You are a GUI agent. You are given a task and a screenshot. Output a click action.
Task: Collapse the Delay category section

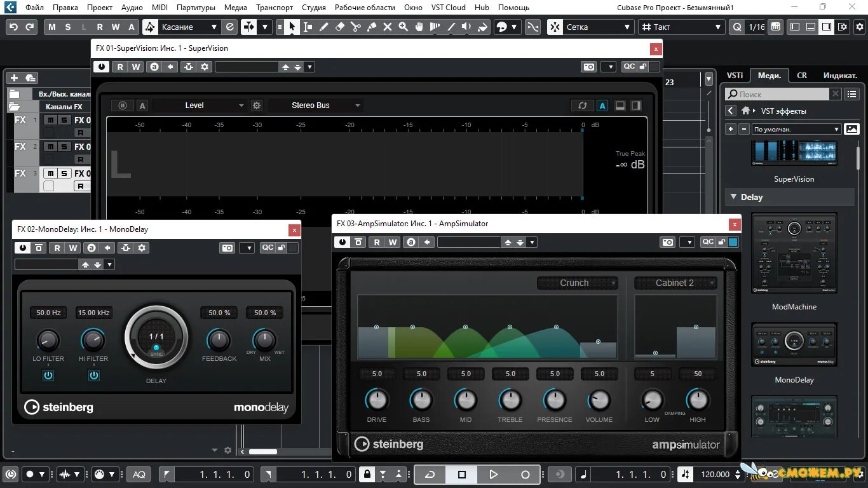[734, 197]
